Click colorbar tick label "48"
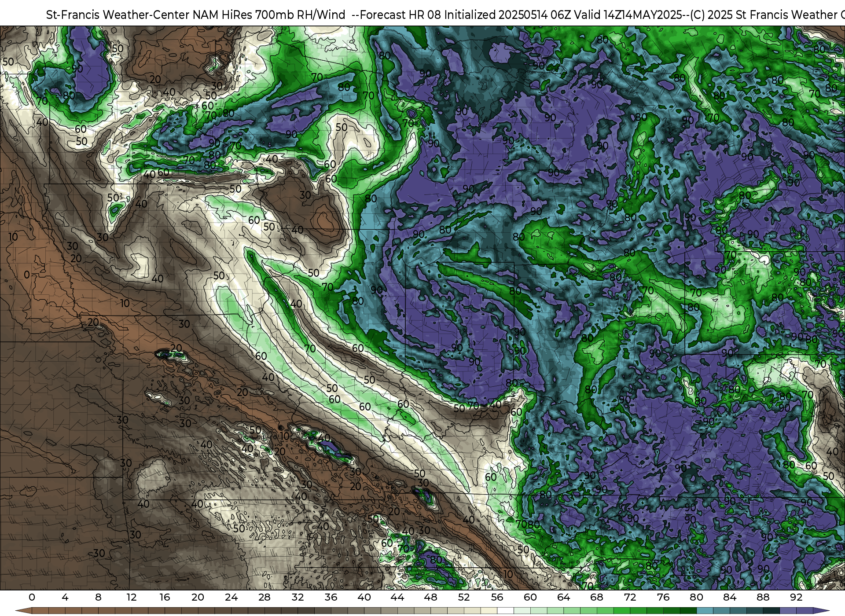 (x=430, y=598)
